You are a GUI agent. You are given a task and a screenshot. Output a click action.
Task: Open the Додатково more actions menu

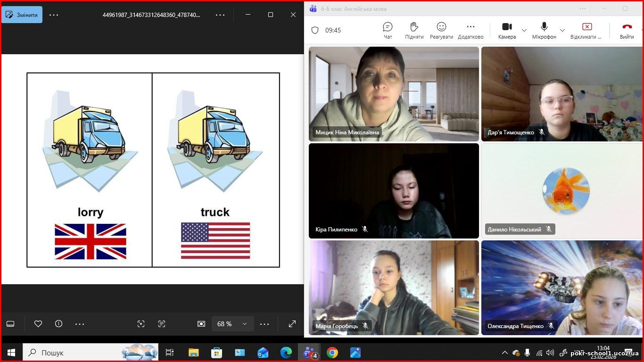click(471, 30)
